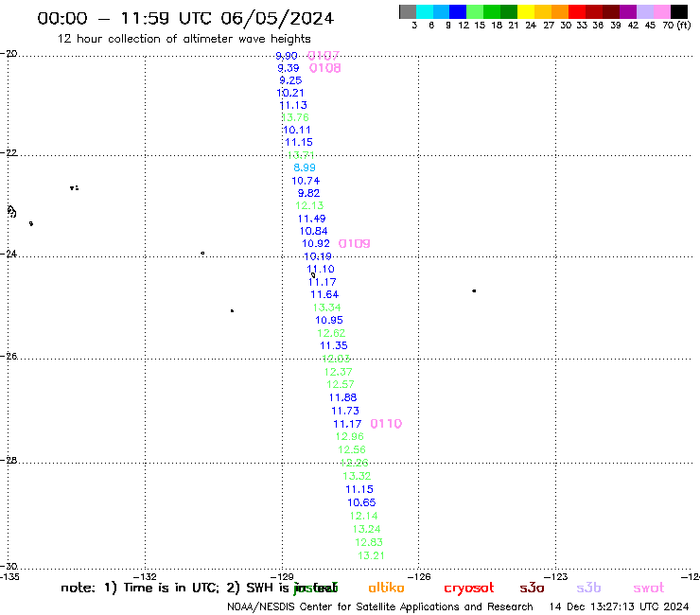
Task: Click the pink time marker 0107
Action: click(324, 56)
